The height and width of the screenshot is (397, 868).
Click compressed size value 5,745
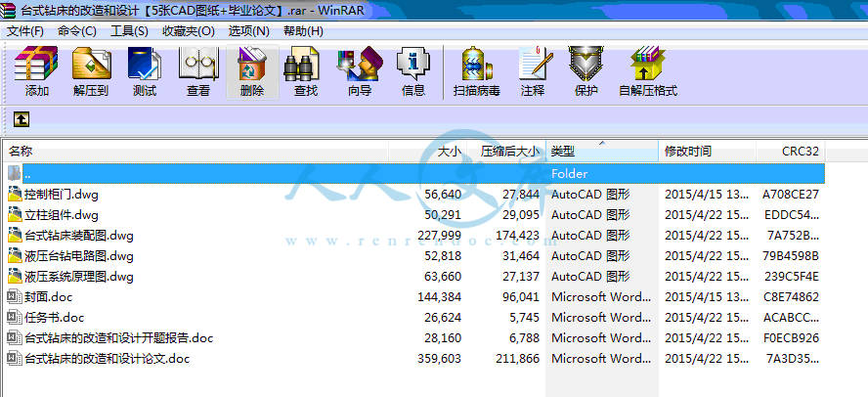(x=524, y=317)
